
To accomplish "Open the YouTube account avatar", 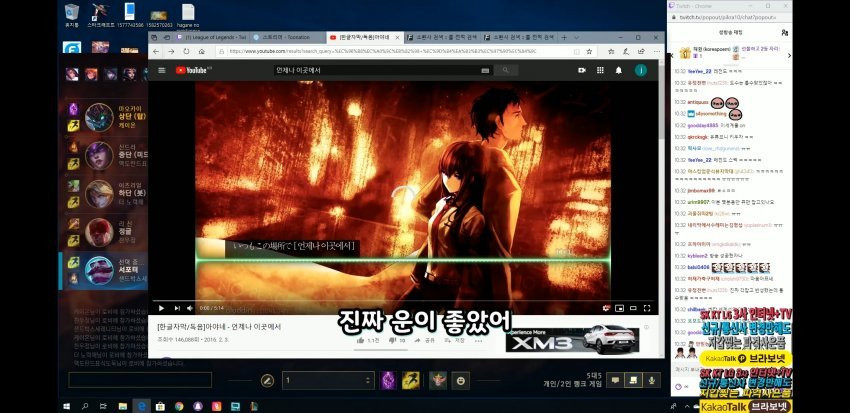I will point(641,70).
